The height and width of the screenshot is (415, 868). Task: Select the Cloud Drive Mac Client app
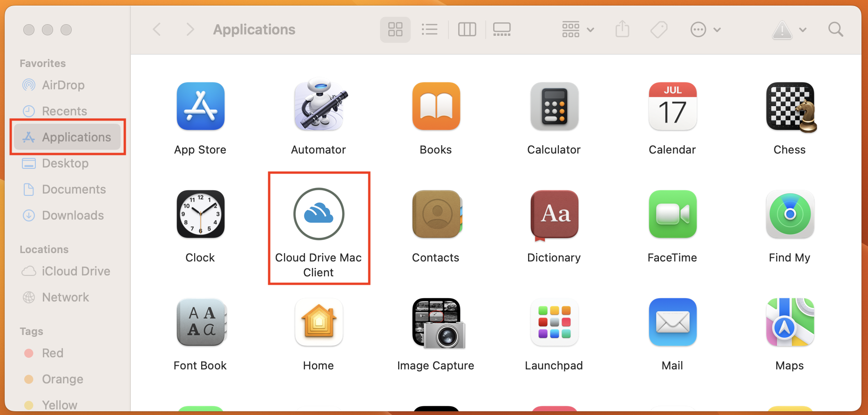[x=319, y=214]
